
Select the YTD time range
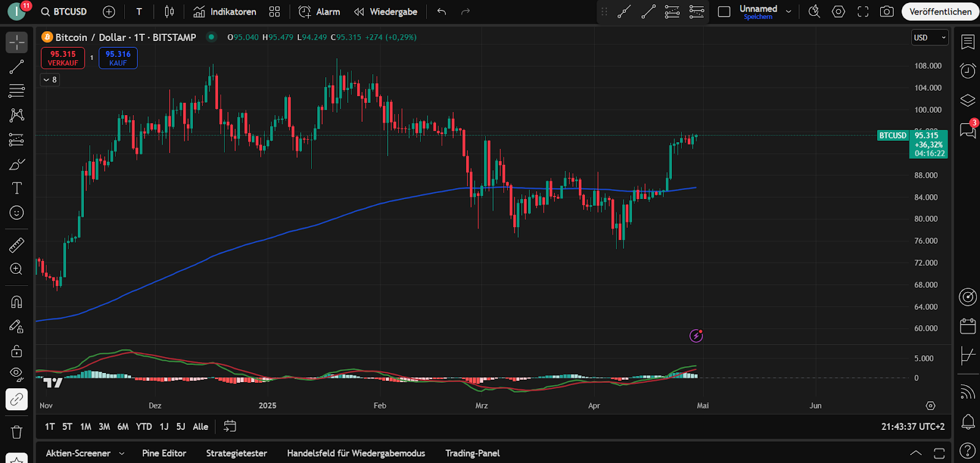coord(144,426)
